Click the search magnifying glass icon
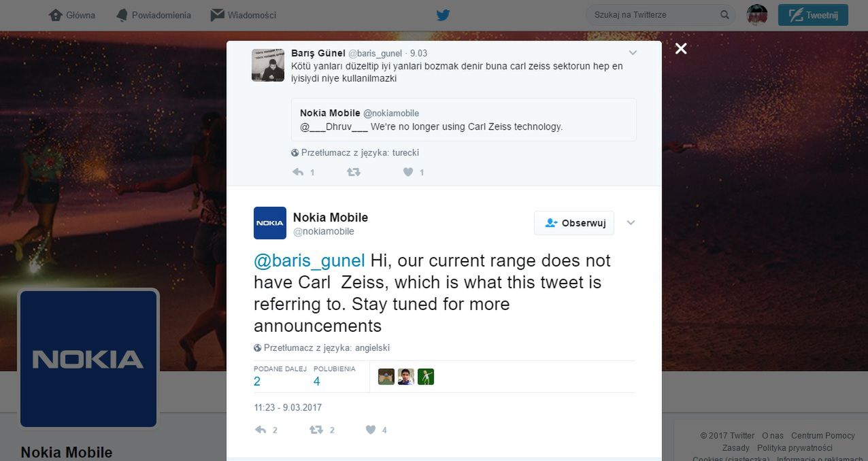 724,14
